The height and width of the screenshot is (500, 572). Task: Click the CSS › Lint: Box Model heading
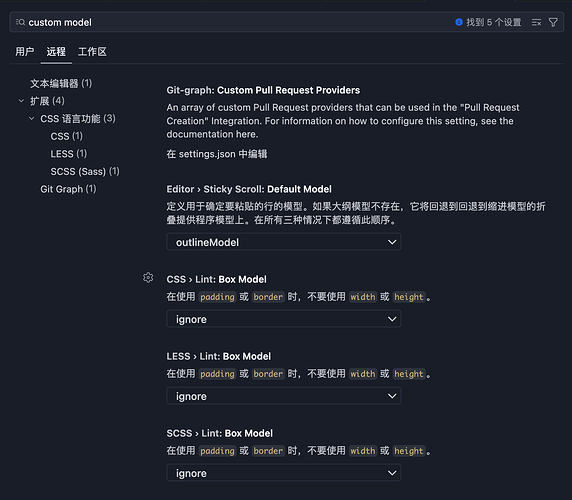(216, 279)
